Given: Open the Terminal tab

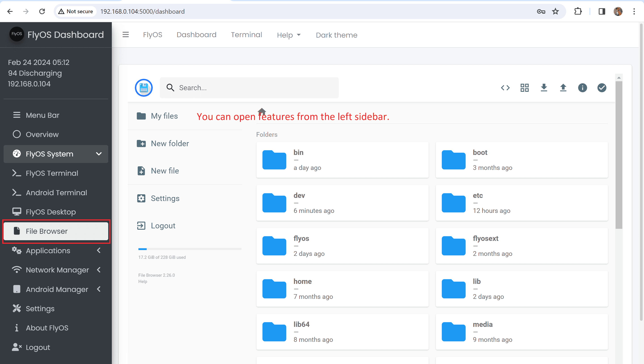Looking at the screenshot, I should tap(246, 34).
